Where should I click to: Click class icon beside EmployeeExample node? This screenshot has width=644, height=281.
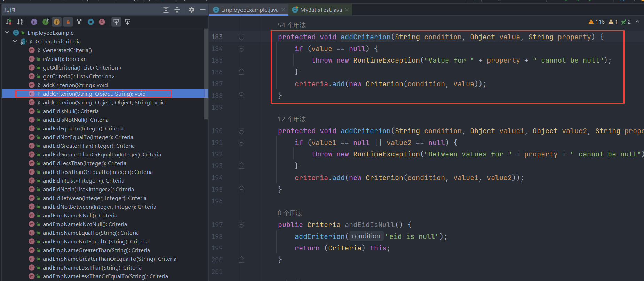[16, 33]
